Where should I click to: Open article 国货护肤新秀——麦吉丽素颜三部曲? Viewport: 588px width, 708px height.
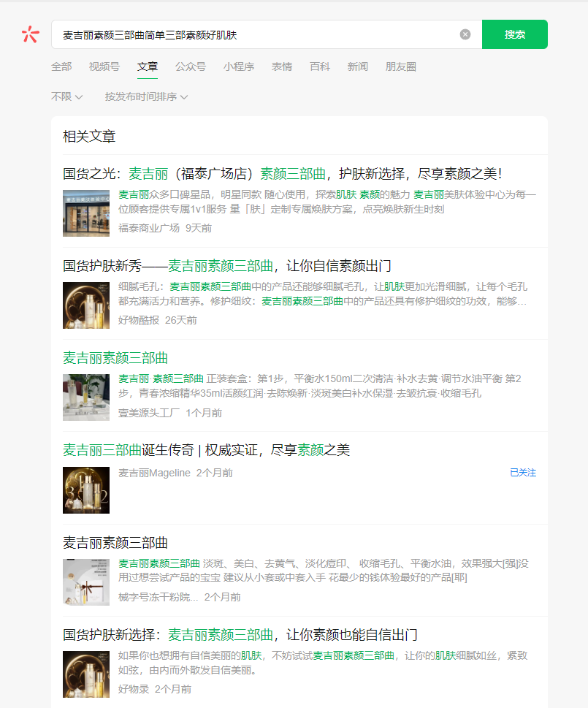(227, 266)
